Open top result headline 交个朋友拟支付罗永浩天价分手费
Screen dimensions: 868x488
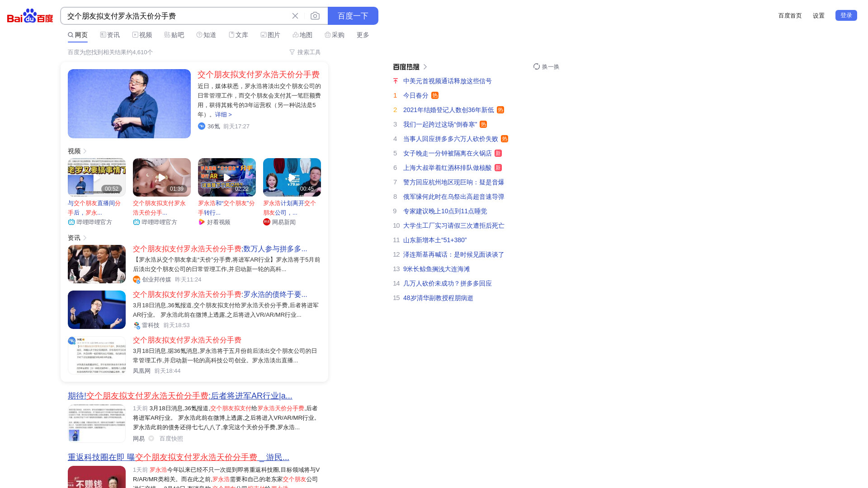259,75
